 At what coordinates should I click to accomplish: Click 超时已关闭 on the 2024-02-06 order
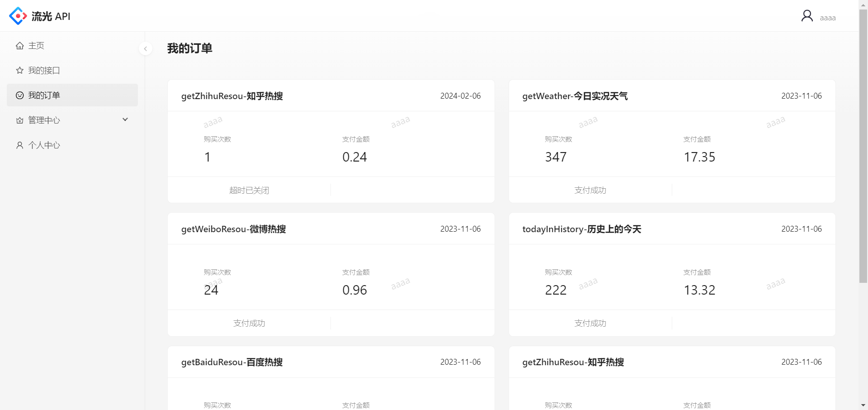click(x=249, y=190)
